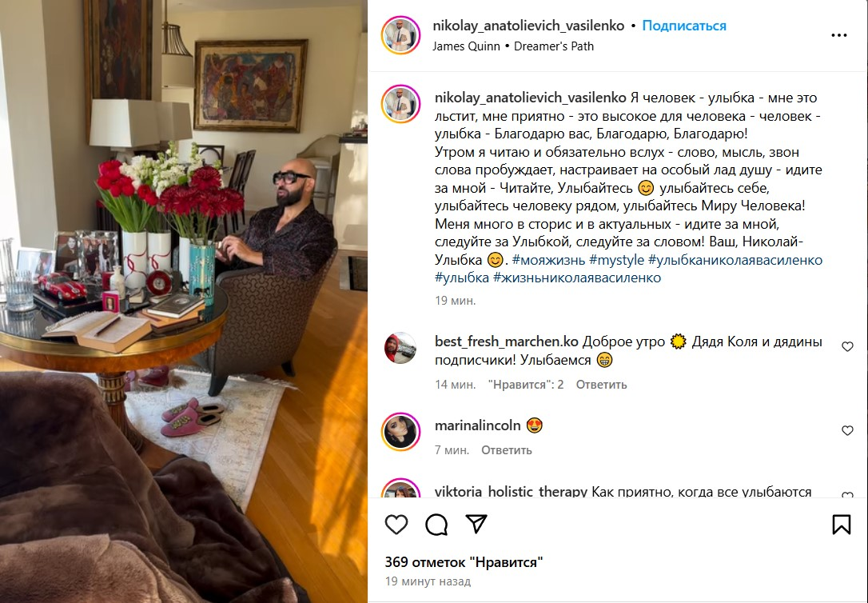Like marinalincoln's comment heart
This screenshot has width=868, height=603.
click(x=847, y=430)
